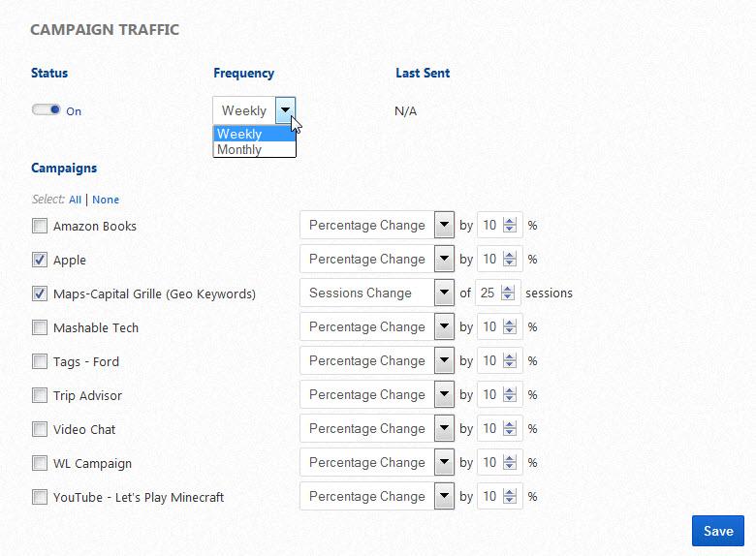
Task: Toggle the Status on/off switch
Action: pos(47,110)
